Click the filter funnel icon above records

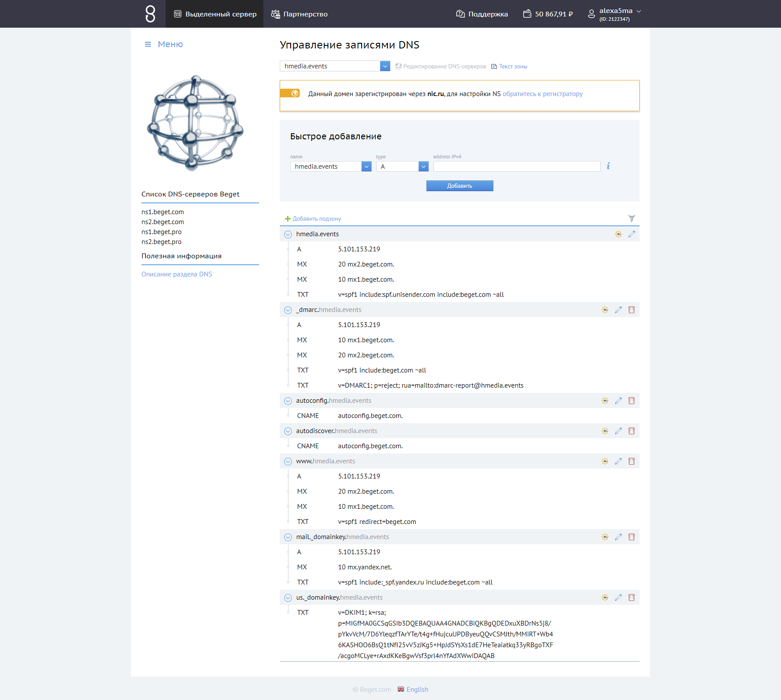[631, 218]
